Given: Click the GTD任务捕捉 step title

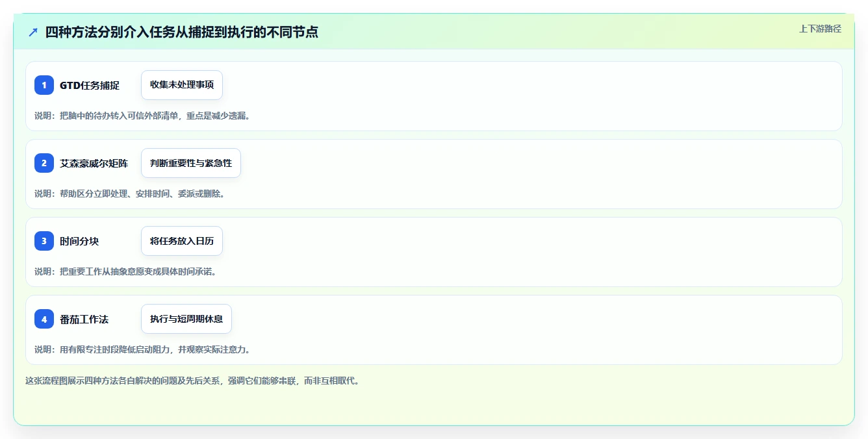Looking at the screenshot, I should 90,85.
